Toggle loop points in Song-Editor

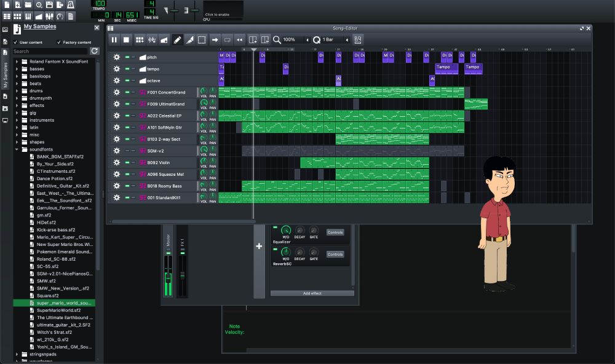(227, 39)
